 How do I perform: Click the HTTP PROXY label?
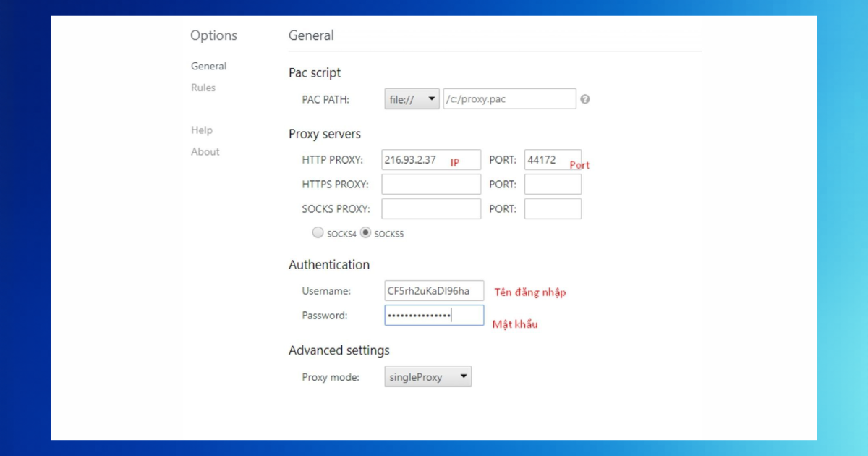click(x=332, y=160)
